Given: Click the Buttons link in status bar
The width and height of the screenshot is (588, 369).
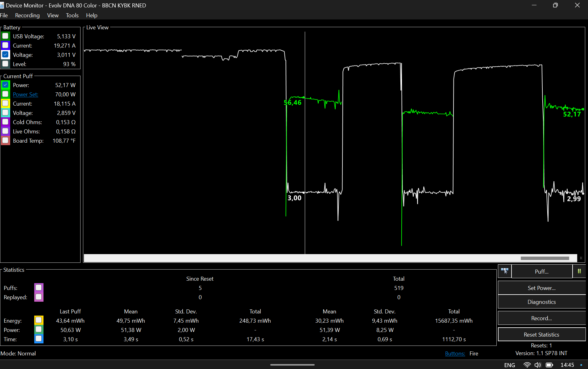Looking at the screenshot, I should 455,354.
